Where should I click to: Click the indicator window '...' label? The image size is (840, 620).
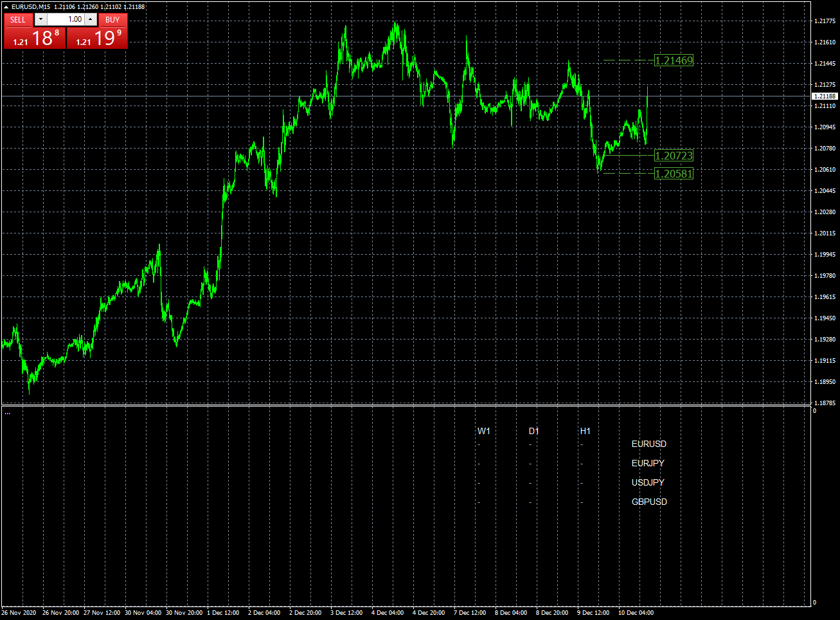tap(7, 413)
